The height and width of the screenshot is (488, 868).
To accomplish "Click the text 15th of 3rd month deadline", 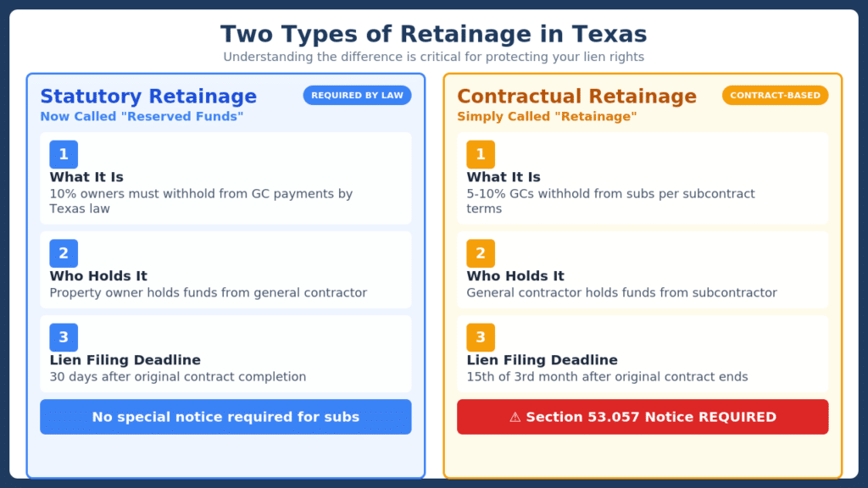I will [x=607, y=377].
